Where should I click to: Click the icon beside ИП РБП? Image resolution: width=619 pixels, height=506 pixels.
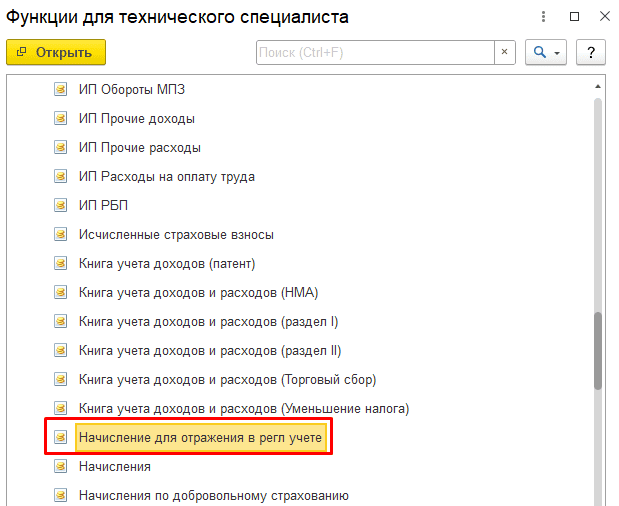[60, 206]
